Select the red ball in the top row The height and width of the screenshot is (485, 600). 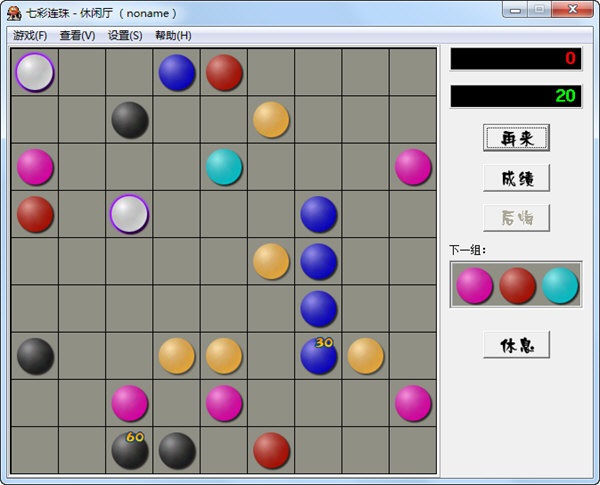point(224,72)
